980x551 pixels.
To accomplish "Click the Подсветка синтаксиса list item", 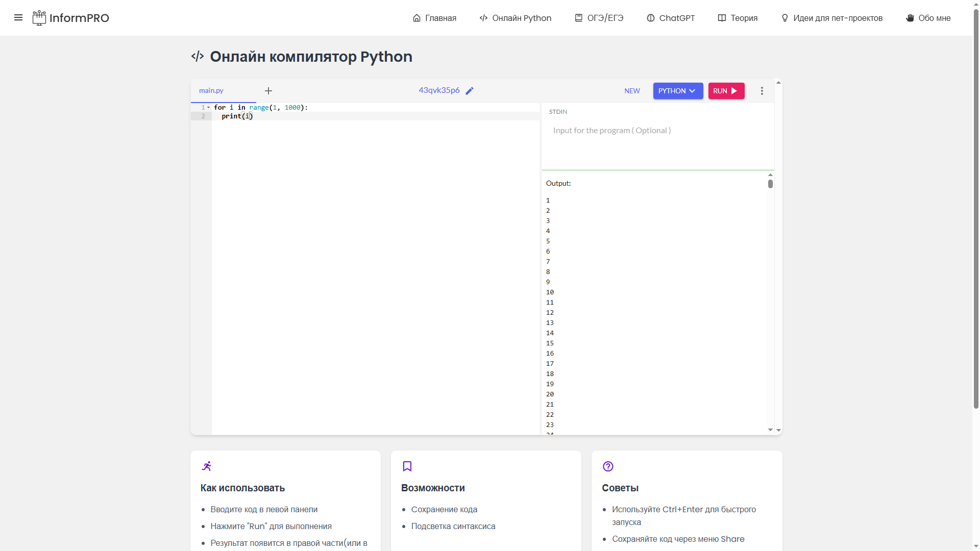I will click(453, 526).
